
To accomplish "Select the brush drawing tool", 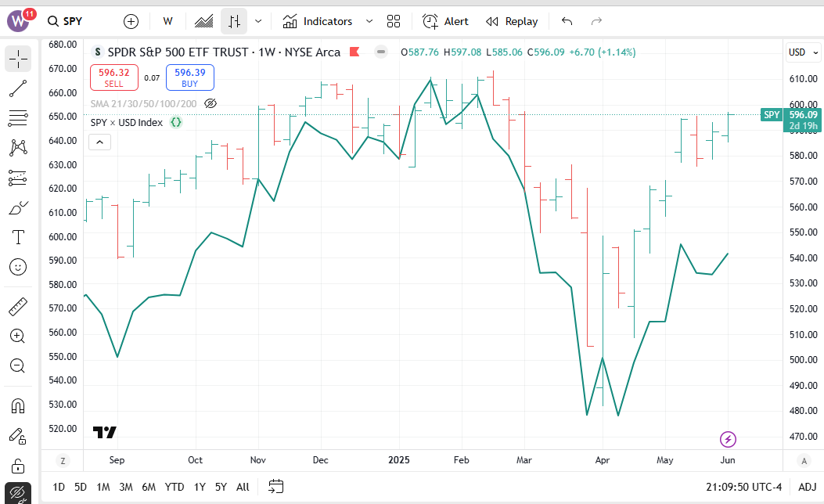I will coord(18,207).
